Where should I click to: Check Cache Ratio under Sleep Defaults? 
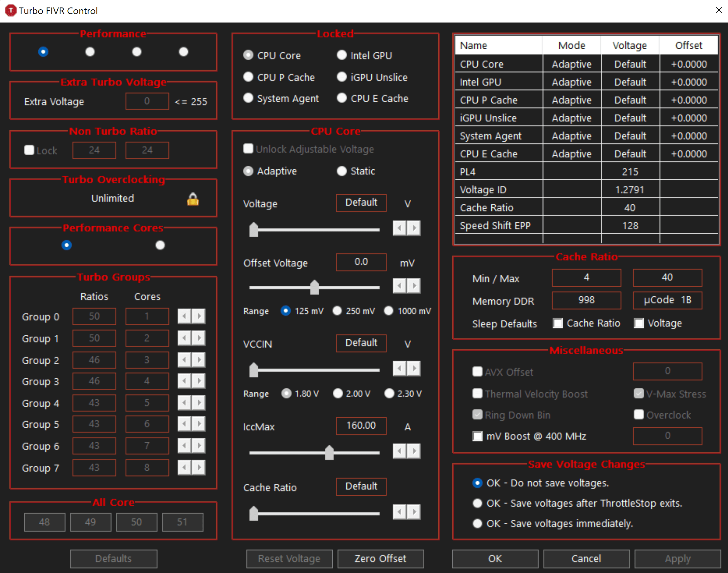tap(558, 323)
